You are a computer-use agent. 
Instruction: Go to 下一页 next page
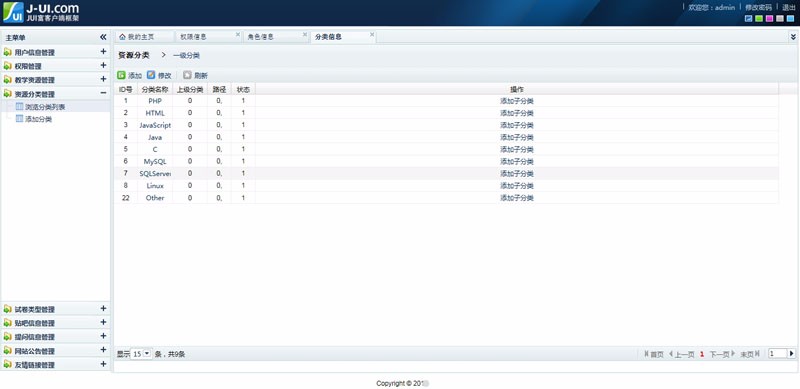click(722, 354)
